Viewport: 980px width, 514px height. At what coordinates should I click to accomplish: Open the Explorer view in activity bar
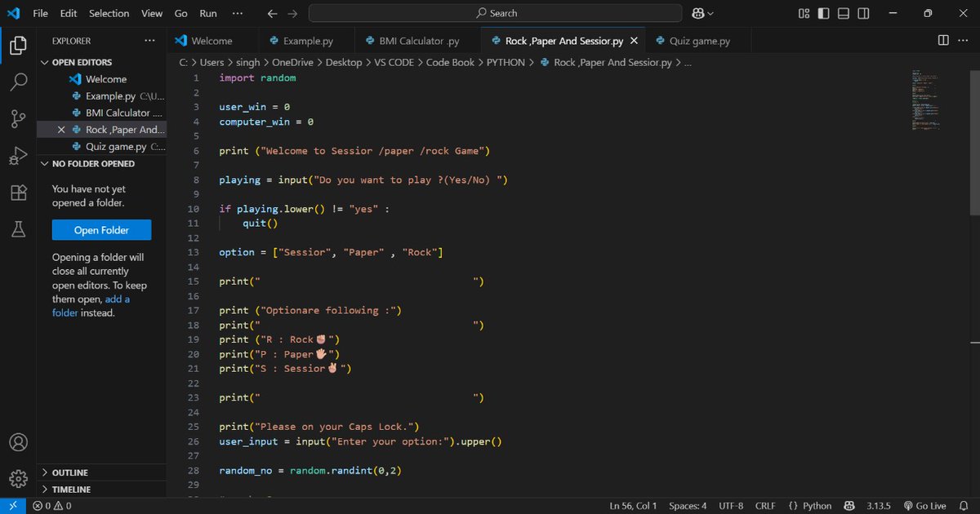18,46
